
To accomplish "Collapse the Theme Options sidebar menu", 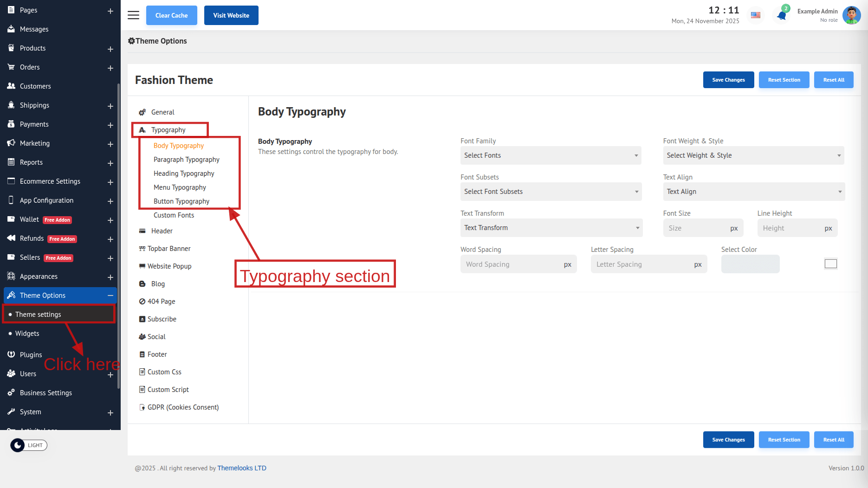I will [110, 295].
